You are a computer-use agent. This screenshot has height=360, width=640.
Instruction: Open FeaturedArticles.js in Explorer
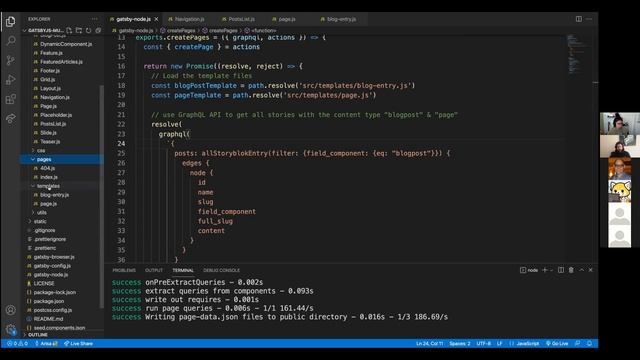61,62
